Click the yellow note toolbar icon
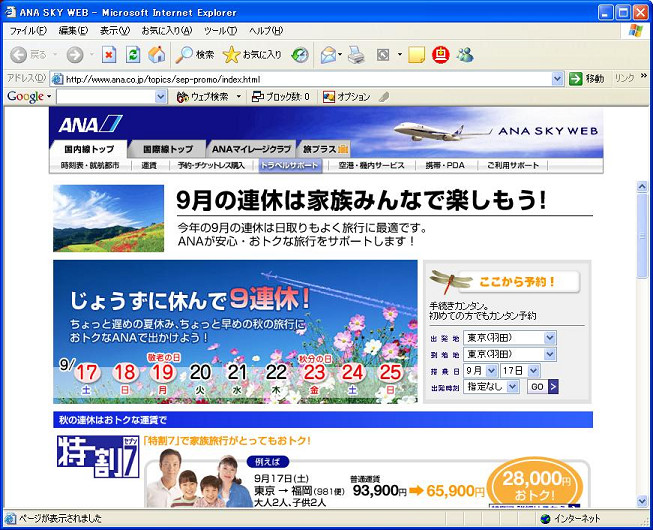This screenshot has width=653, height=530. pyautogui.click(x=416, y=55)
